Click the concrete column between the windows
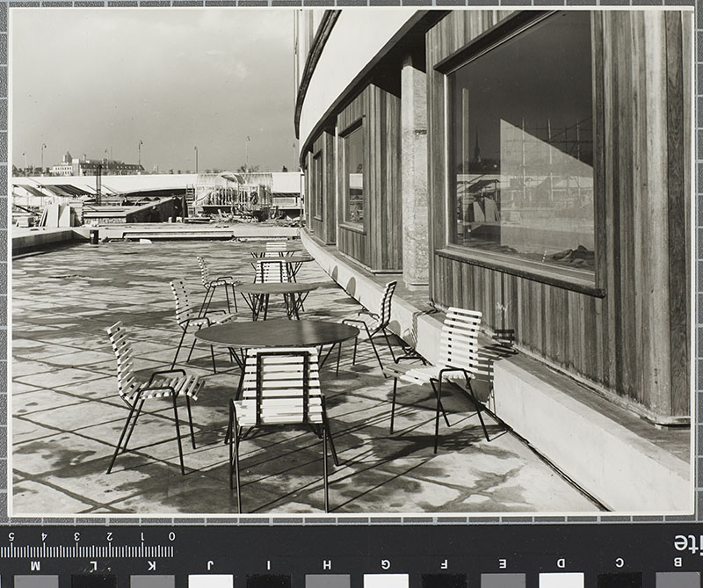 point(414,176)
